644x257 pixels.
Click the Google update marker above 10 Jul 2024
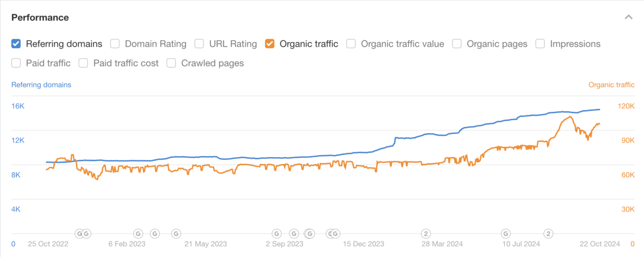tap(506, 233)
